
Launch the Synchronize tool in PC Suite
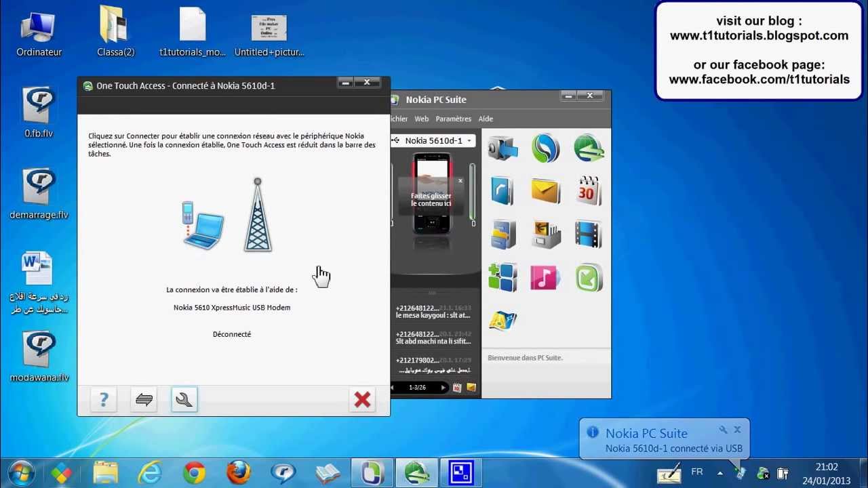tap(545, 148)
